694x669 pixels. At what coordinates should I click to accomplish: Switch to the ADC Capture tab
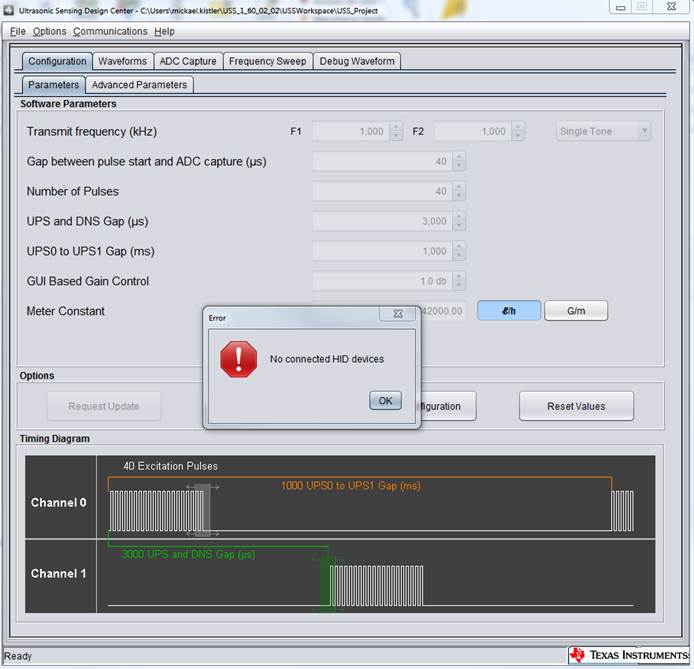pyautogui.click(x=188, y=61)
